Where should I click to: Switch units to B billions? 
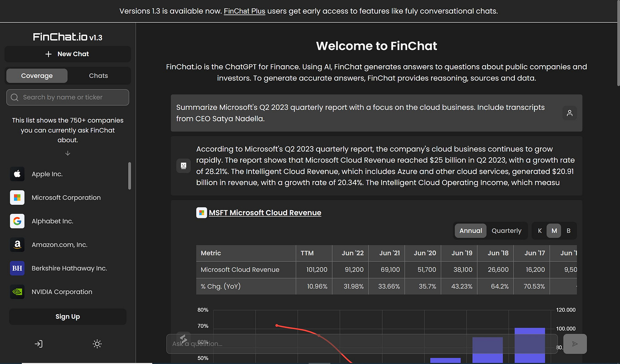(568, 231)
